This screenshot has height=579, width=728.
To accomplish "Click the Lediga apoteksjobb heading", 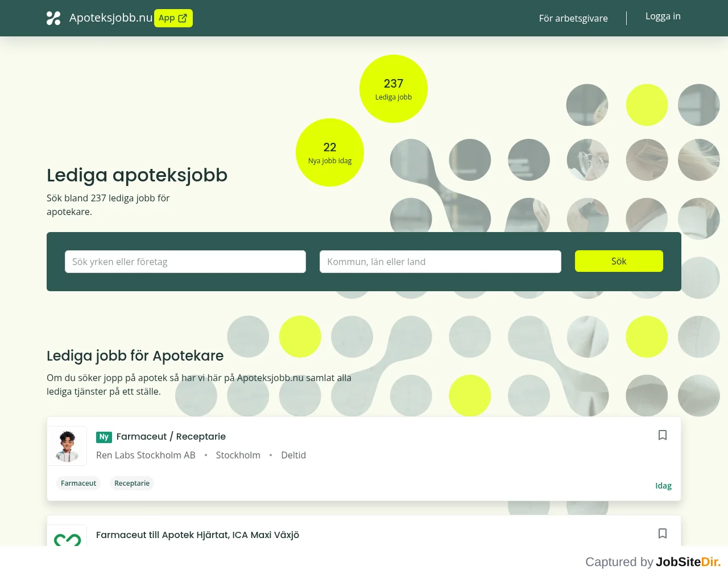I will (x=137, y=175).
